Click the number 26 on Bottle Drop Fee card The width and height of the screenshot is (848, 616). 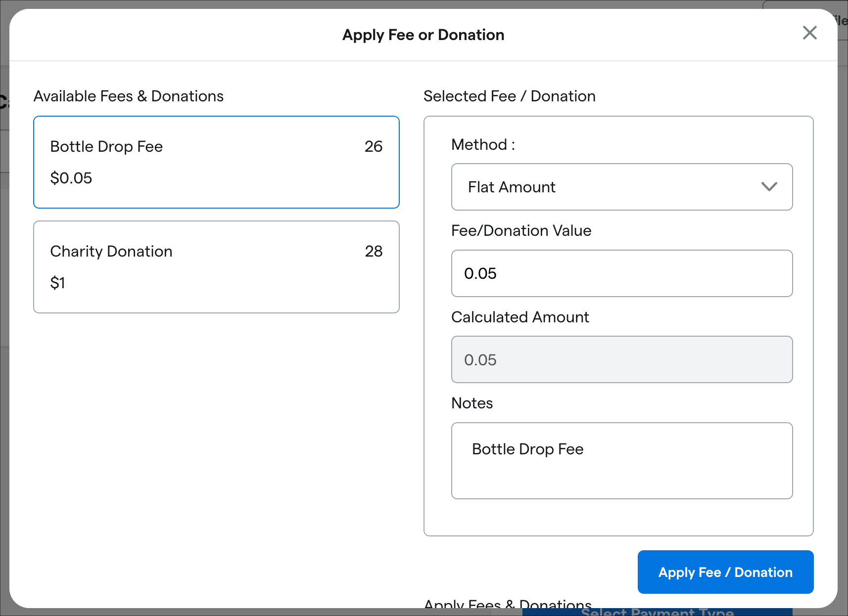pos(374,146)
